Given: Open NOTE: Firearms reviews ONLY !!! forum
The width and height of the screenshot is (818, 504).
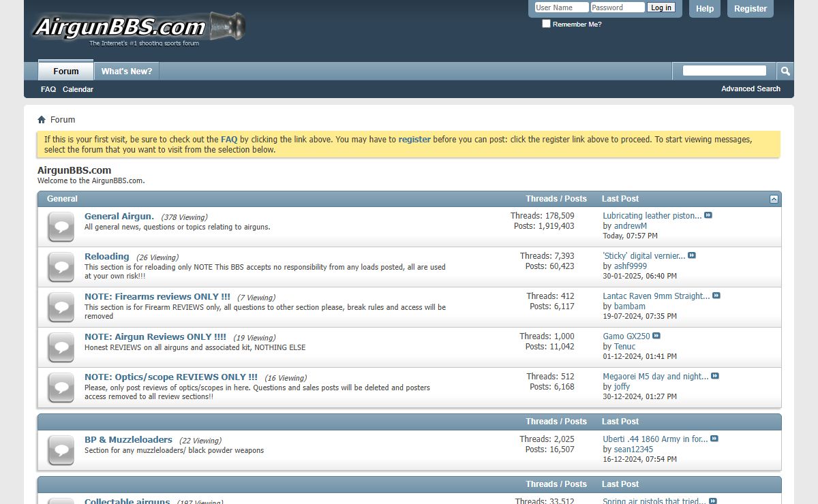Looking at the screenshot, I should [157, 296].
